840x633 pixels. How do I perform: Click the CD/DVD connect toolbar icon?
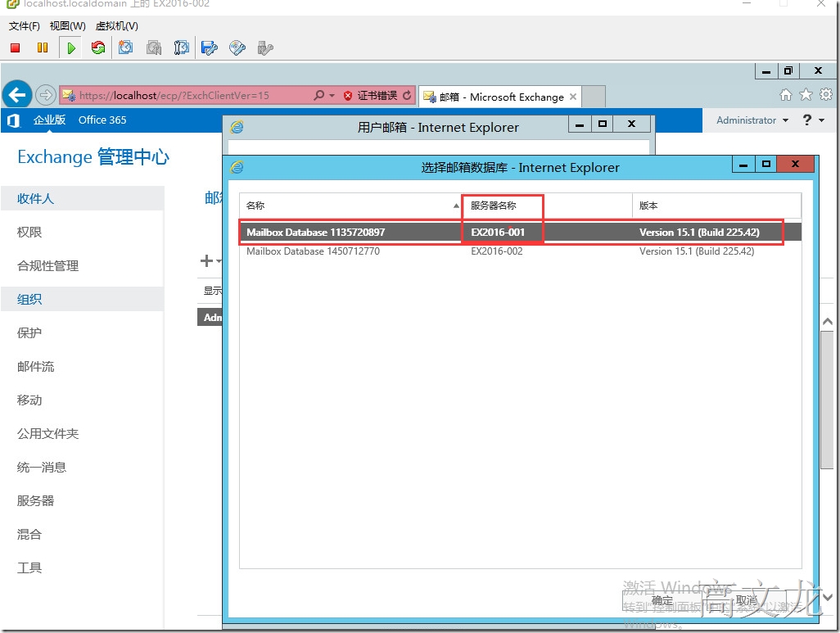click(x=237, y=48)
